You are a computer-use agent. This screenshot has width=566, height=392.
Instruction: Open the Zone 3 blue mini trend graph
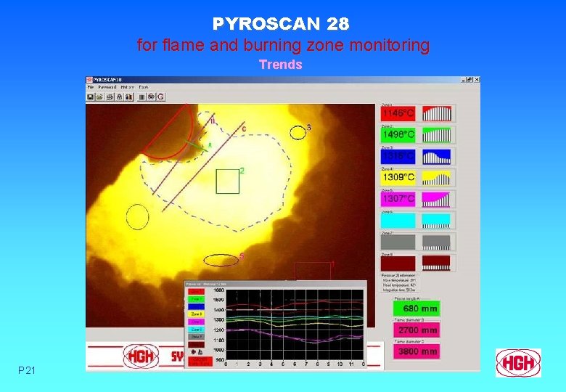point(437,156)
